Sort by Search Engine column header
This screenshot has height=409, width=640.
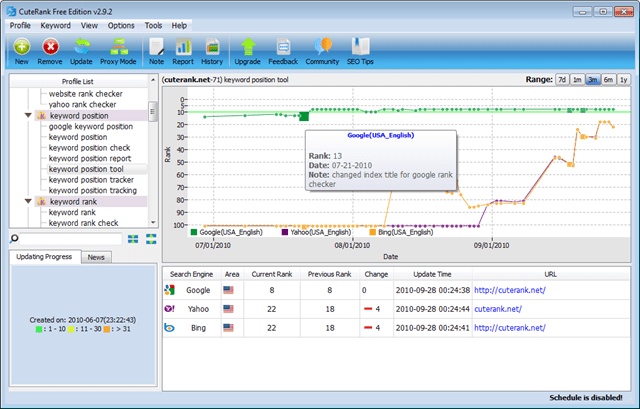(x=191, y=274)
